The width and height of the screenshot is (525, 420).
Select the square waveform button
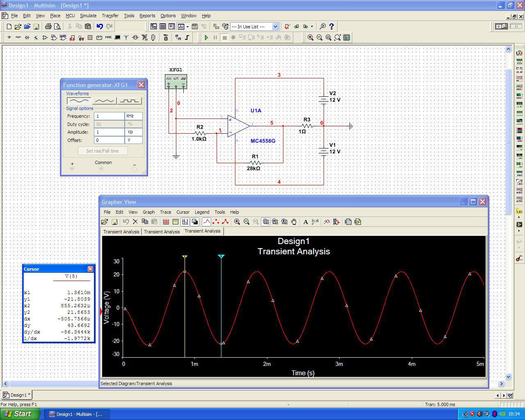point(129,101)
